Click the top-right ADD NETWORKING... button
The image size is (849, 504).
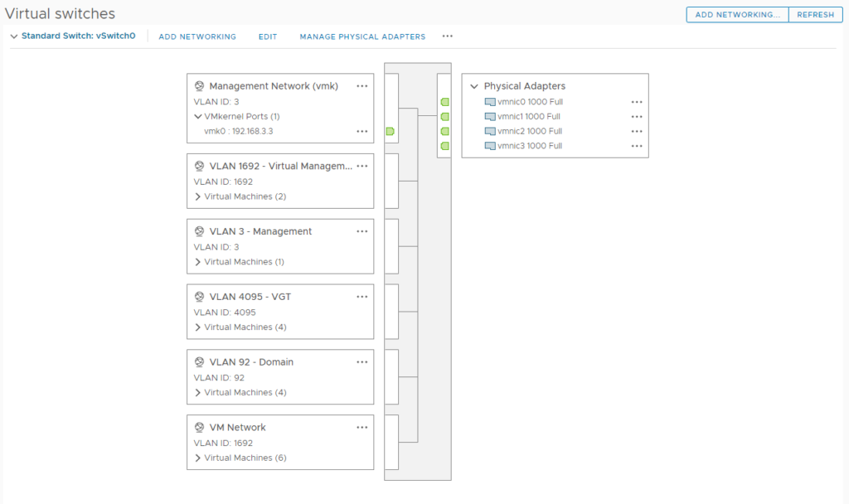(736, 15)
